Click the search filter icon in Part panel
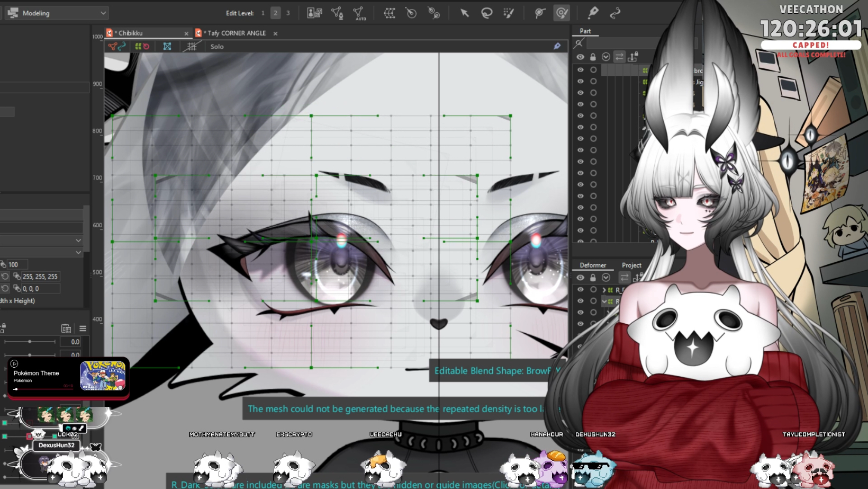The width and height of the screenshot is (868, 489). click(x=579, y=43)
